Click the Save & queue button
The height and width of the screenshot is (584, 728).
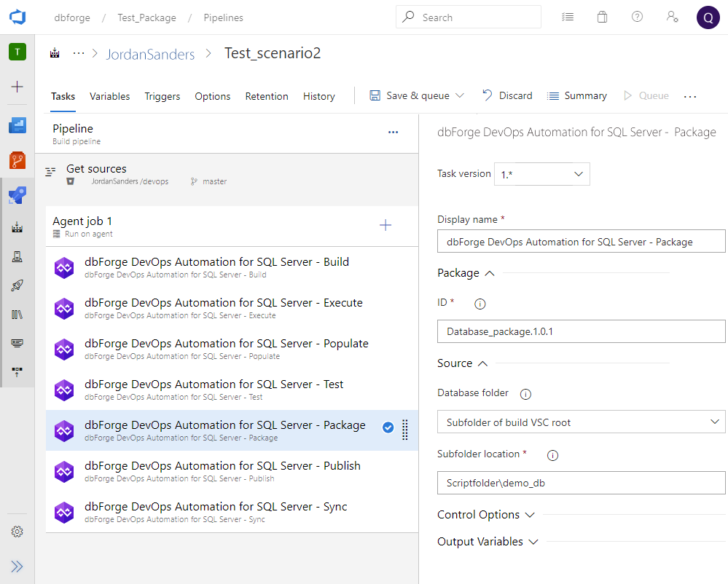point(409,95)
